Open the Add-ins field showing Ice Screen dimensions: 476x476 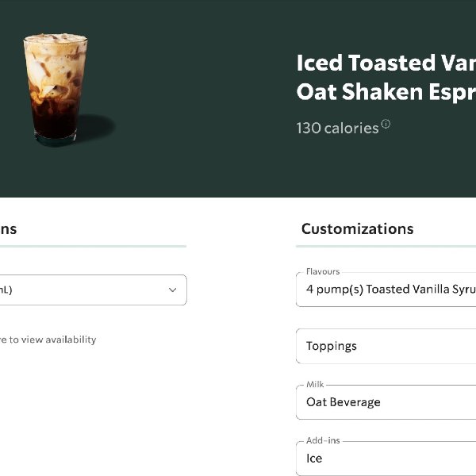tap(390, 459)
